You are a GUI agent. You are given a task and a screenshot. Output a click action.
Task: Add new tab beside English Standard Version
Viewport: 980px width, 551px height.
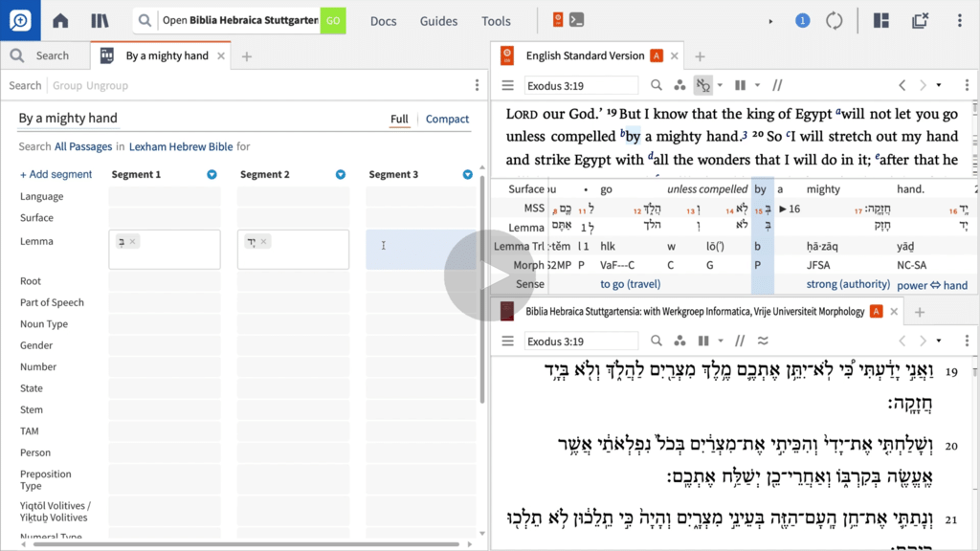click(700, 56)
